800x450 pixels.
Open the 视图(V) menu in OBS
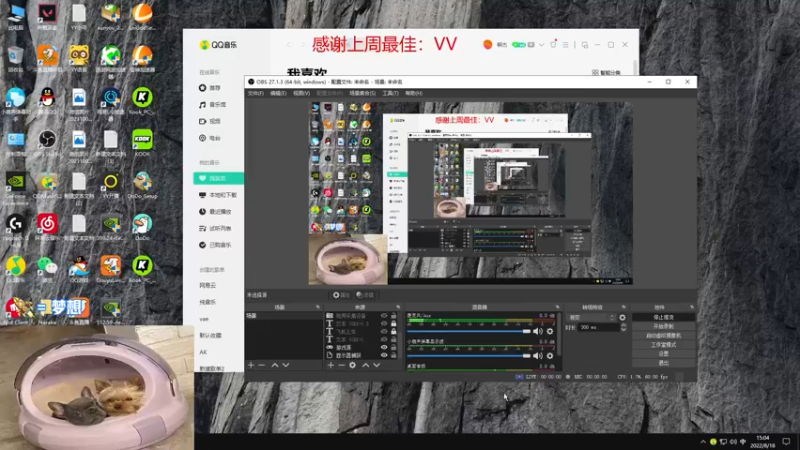302,93
